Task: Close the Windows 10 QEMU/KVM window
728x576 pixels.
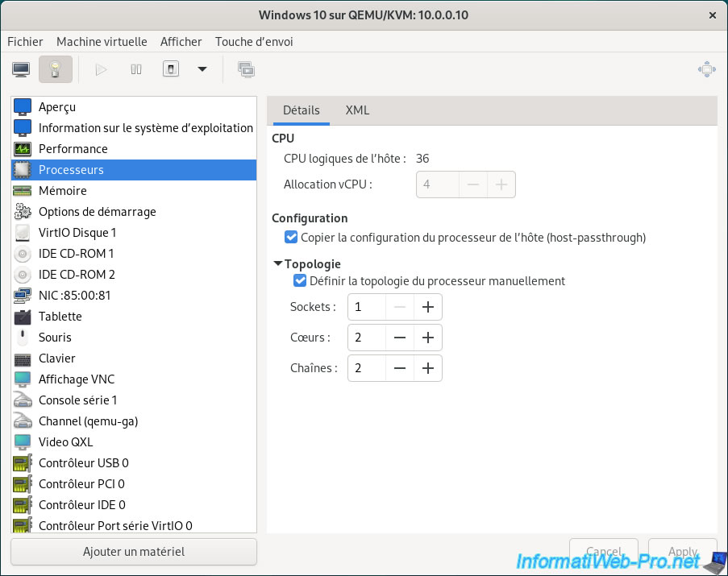Action: click(713, 15)
